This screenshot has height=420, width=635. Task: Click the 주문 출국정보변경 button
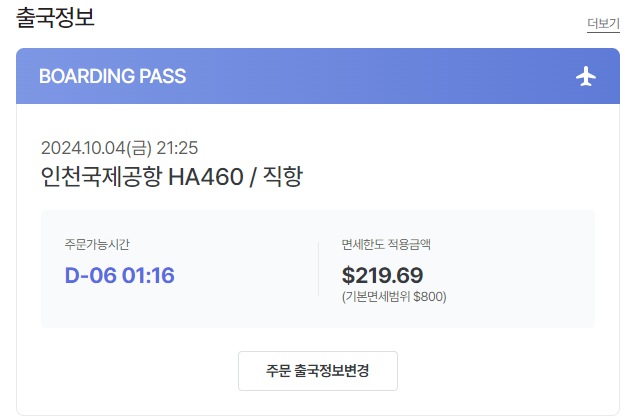coord(318,371)
